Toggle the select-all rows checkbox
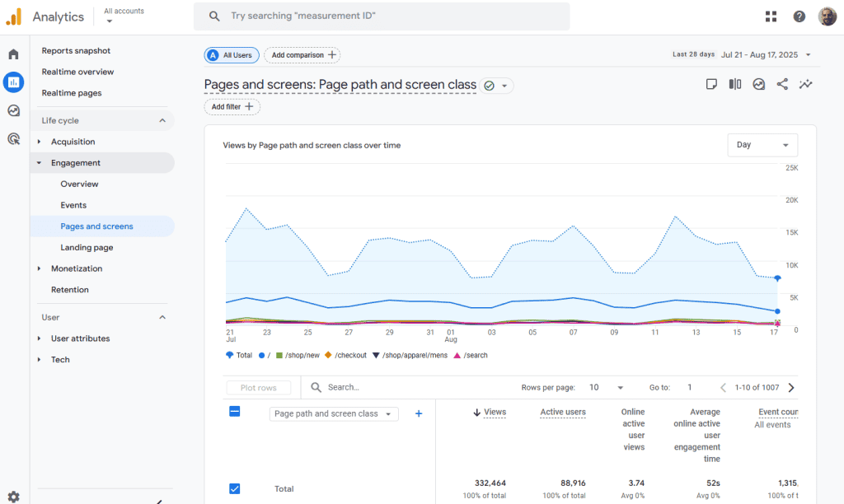Viewport: 844px width, 504px height. (x=234, y=411)
